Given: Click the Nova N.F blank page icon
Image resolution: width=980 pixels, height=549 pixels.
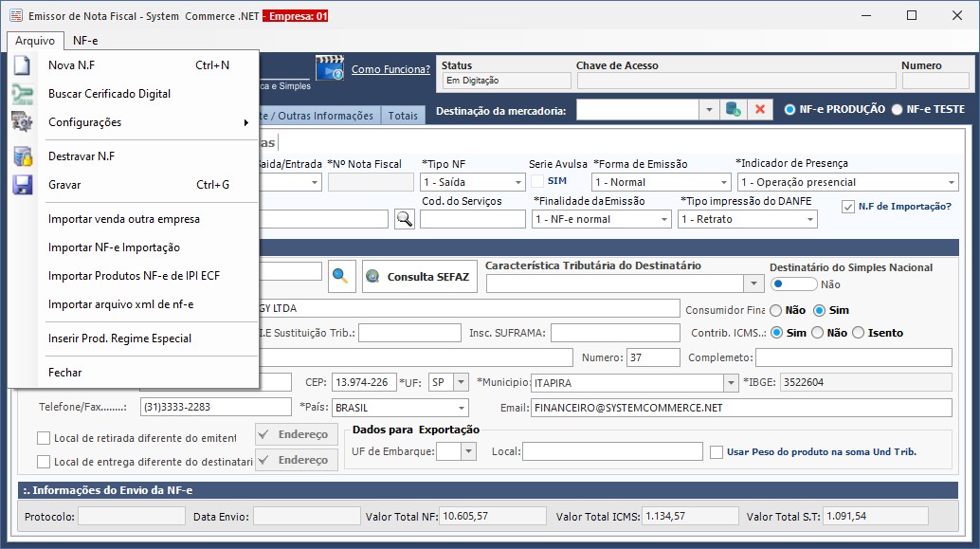Looking at the screenshot, I should [x=22, y=65].
